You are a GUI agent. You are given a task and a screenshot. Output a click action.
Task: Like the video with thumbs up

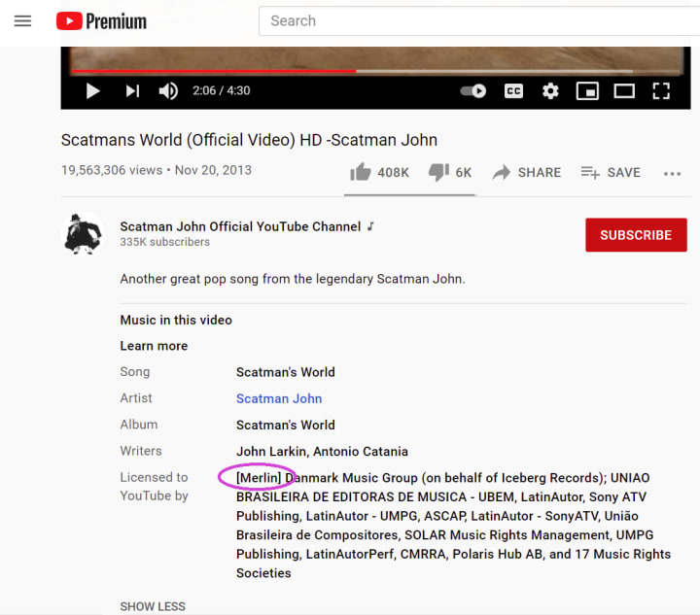379,172
